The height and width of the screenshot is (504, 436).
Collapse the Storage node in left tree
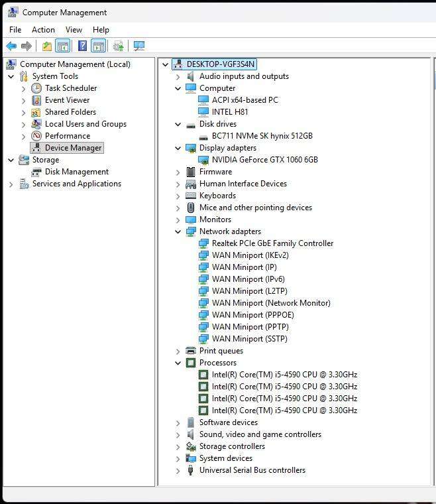pos(11,160)
